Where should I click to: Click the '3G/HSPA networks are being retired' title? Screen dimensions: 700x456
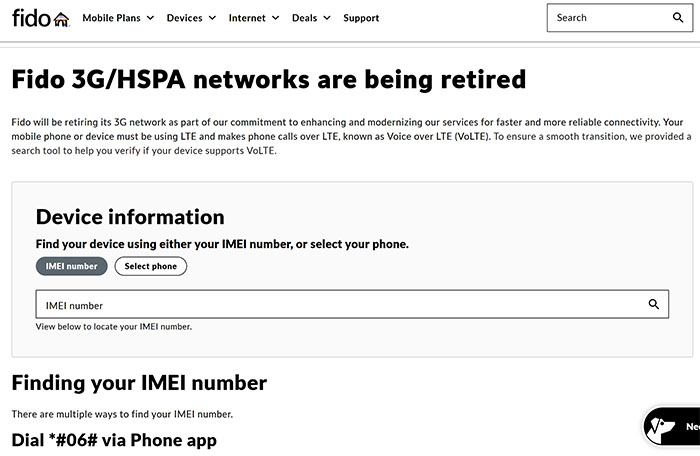click(268, 78)
